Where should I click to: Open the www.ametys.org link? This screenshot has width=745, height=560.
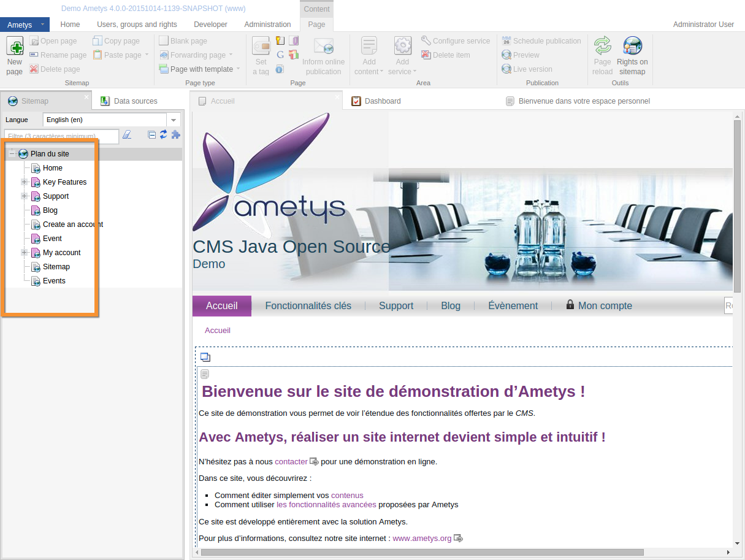point(422,539)
